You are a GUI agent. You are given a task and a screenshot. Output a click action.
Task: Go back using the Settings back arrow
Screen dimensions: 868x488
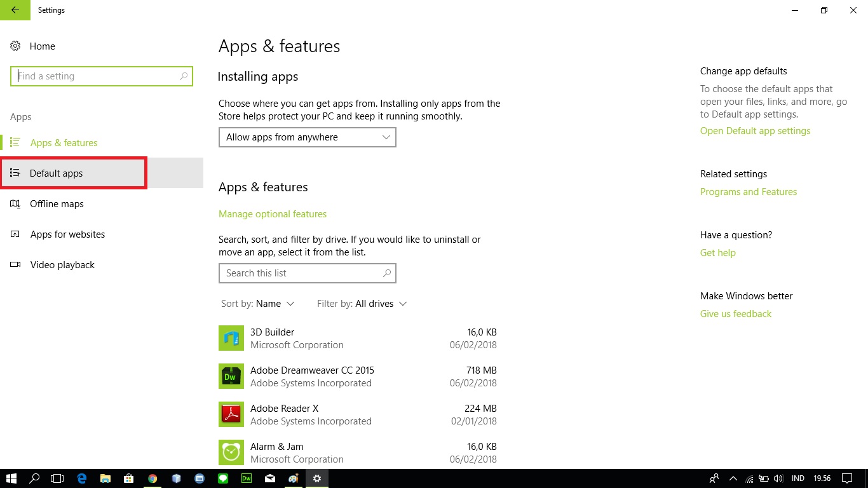[x=15, y=10]
